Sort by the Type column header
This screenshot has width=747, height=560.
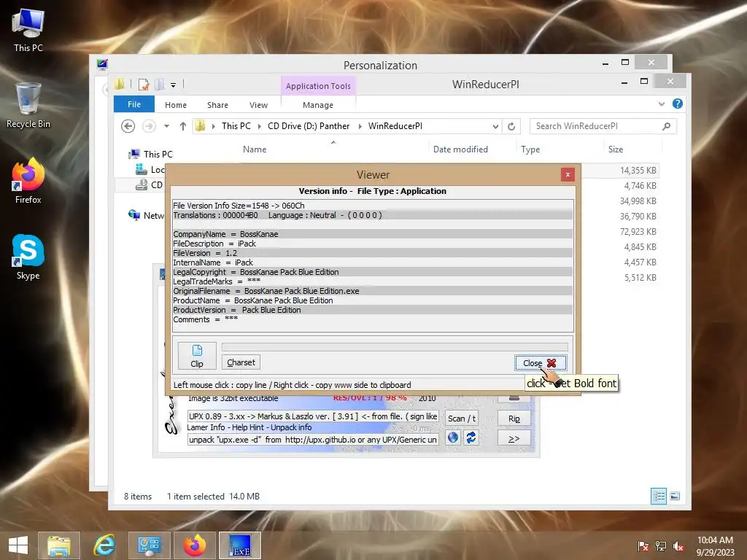tap(530, 149)
